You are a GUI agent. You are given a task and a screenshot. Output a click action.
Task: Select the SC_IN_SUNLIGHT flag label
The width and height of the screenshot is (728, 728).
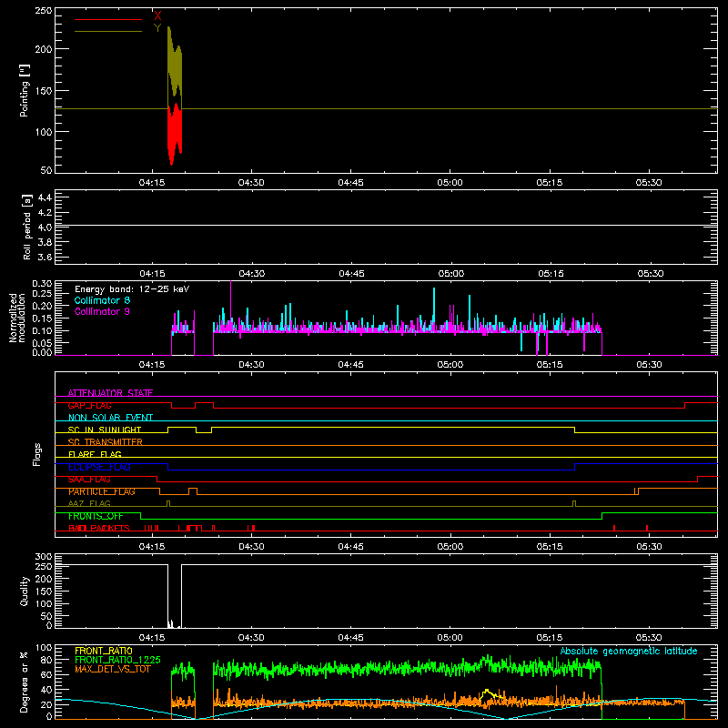click(x=105, y=430)
